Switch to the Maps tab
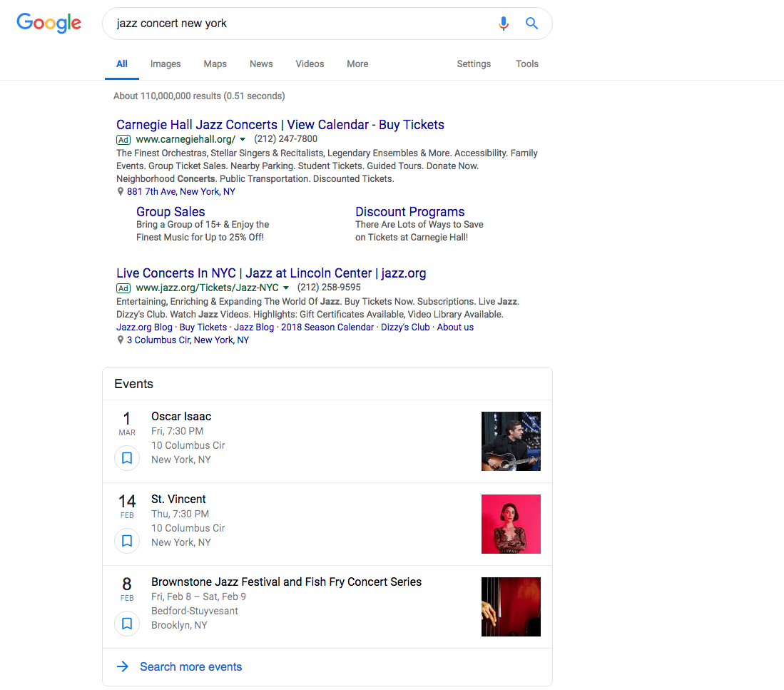The width and height of the screenshot is (784, 690). click(215, 64)
